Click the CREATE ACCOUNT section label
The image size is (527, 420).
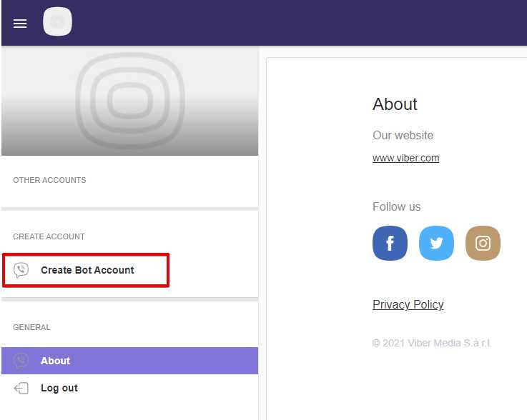click(x=49, y=236)
